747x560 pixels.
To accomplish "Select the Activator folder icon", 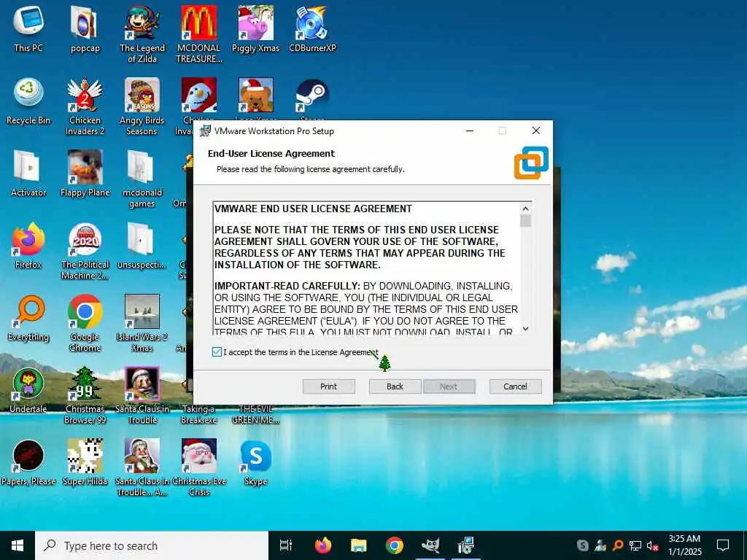I will pyautogui.click(x=28, y=174).
